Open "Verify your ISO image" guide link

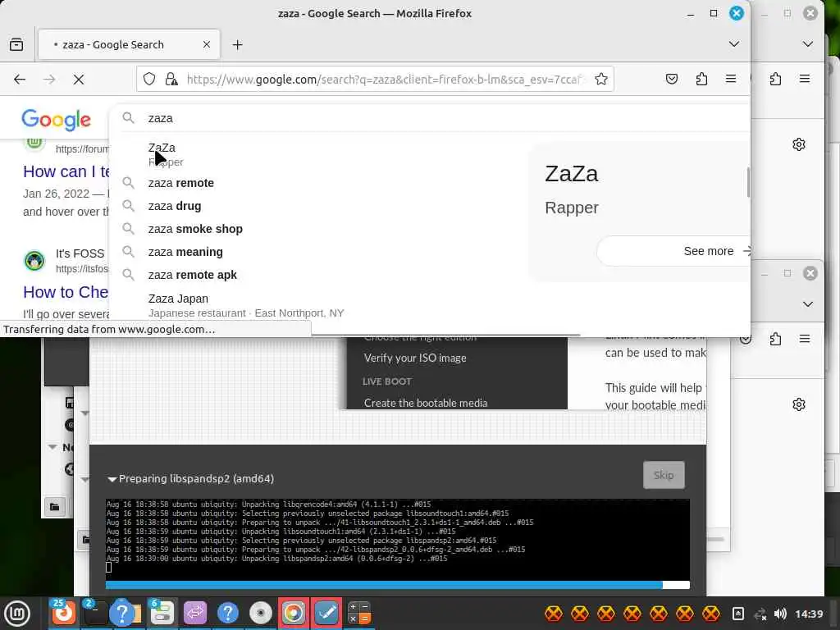pyautogui.click(x=415, y=358)
